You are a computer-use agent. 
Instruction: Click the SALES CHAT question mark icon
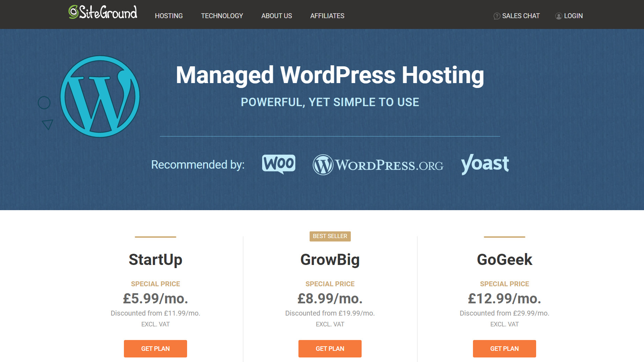[x=497, y=16]
